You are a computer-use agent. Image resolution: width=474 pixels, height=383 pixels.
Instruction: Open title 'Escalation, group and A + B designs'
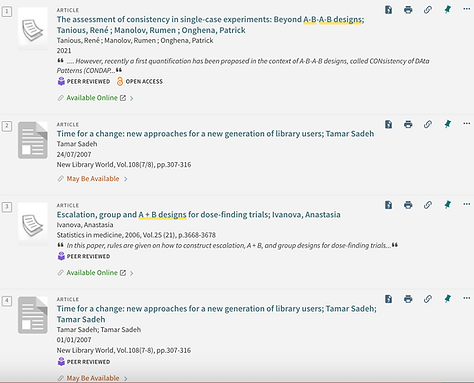(199, 215)
